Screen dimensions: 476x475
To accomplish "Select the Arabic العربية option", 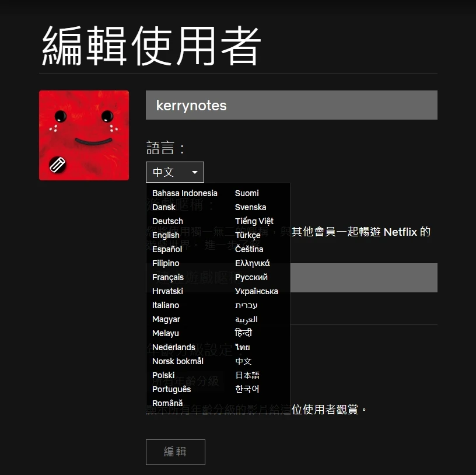I will 246,319.
